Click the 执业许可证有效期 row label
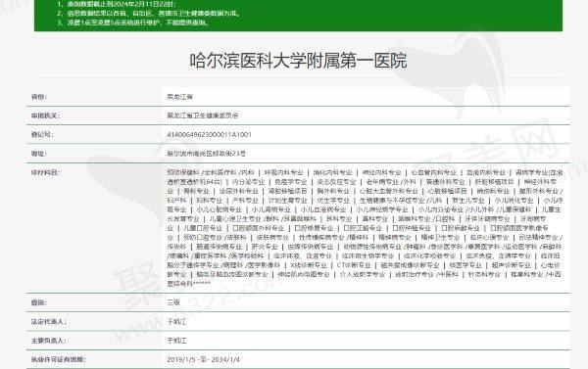Image resolution: width=588 pixels, height=369 pixels. click(x=59, y=359)
